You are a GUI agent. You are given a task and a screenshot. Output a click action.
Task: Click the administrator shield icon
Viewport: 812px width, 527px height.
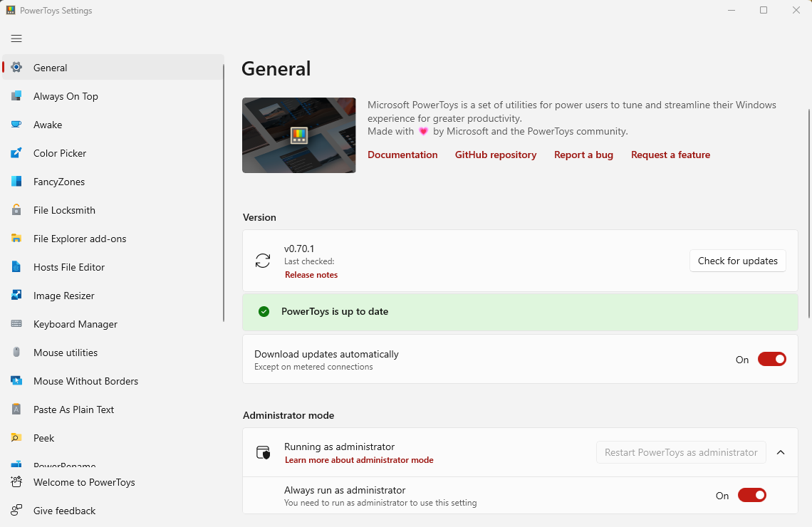(x=263, y=452)
